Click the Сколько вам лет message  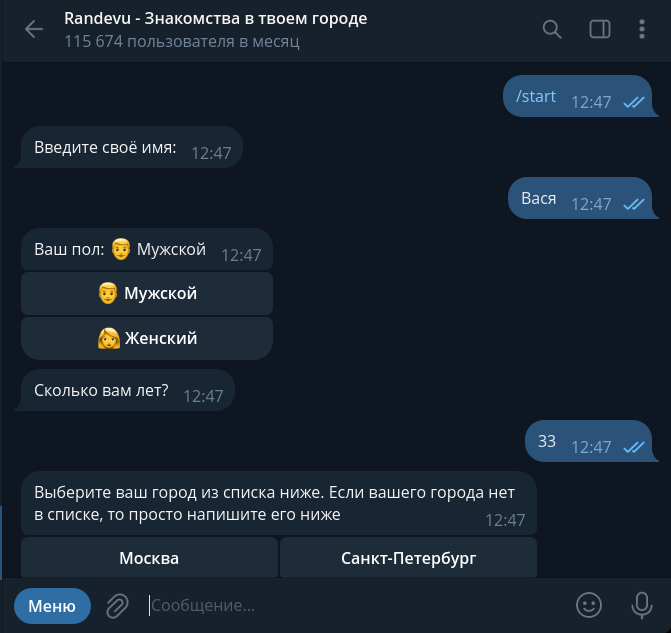pyautogui.click(x=101, y=390)
